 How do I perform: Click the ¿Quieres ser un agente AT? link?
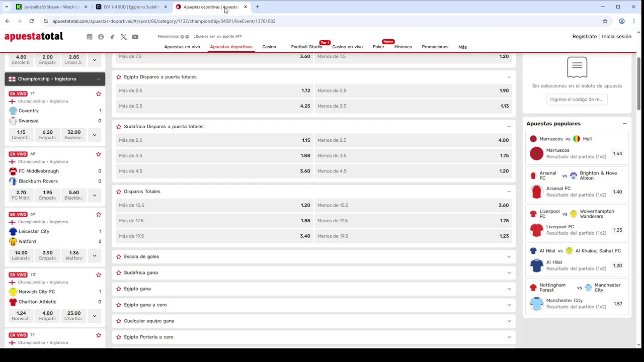pyautogui.click(x=218, y=37)
